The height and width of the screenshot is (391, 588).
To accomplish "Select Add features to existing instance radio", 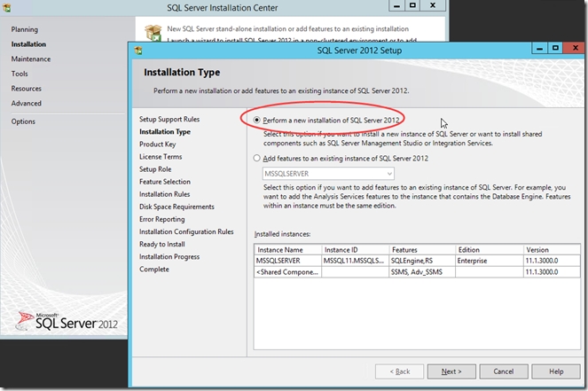I will (x=257, y=158).
